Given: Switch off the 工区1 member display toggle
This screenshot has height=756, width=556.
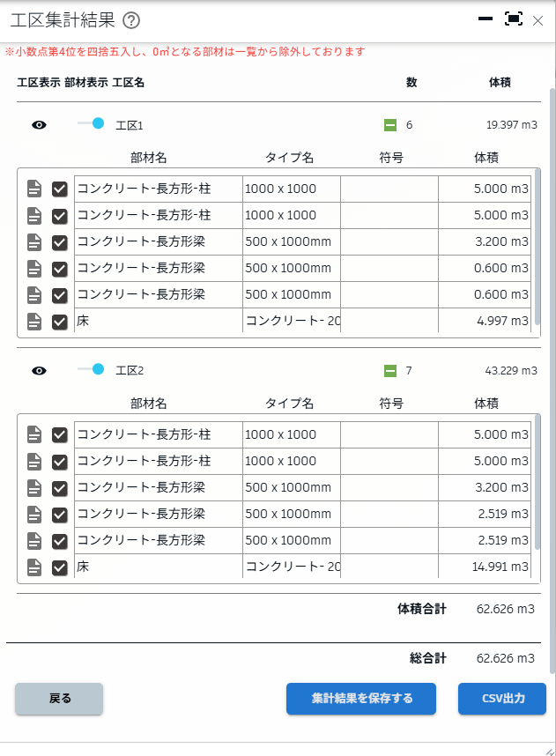Looking at the screenshot, I should tap(91, 123).
